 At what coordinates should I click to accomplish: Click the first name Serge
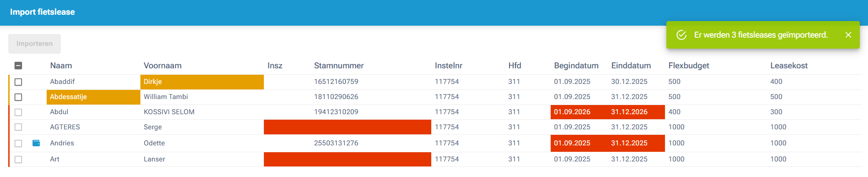click(x=153, y=127)
